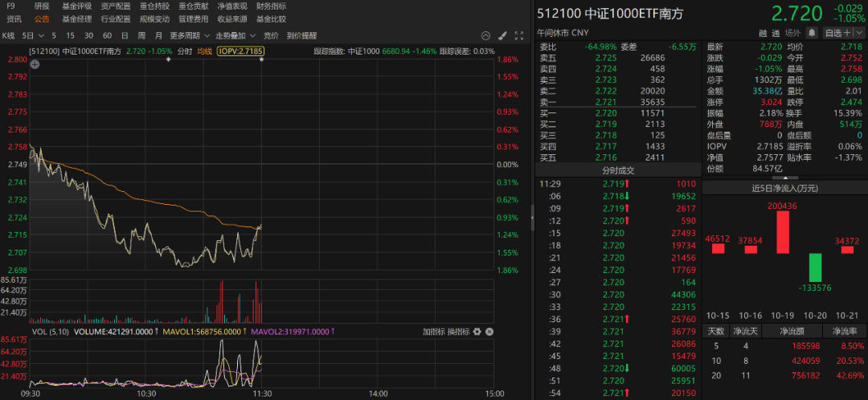This screenshot has width=868, height=400.
Task: Expand the 5日 period dropdown
Action: click(32, 35)
